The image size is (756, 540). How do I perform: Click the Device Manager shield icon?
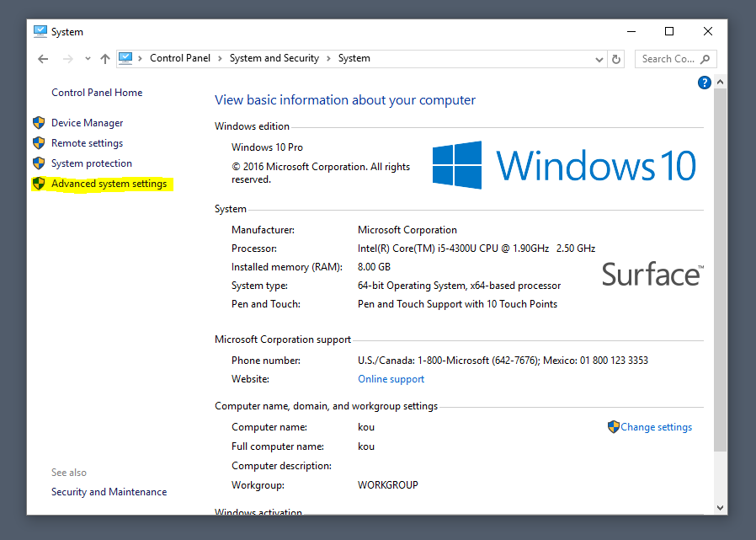point(39,122)
